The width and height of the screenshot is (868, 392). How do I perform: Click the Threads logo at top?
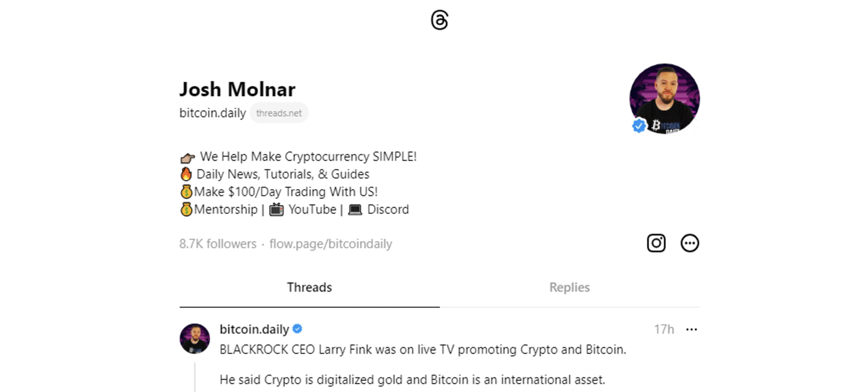439,21
